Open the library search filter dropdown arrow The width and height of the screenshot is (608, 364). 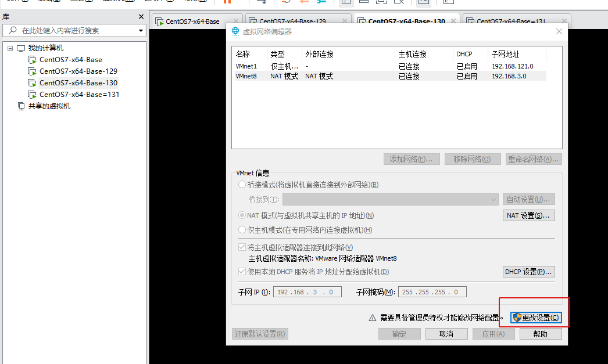click(141, 31)
